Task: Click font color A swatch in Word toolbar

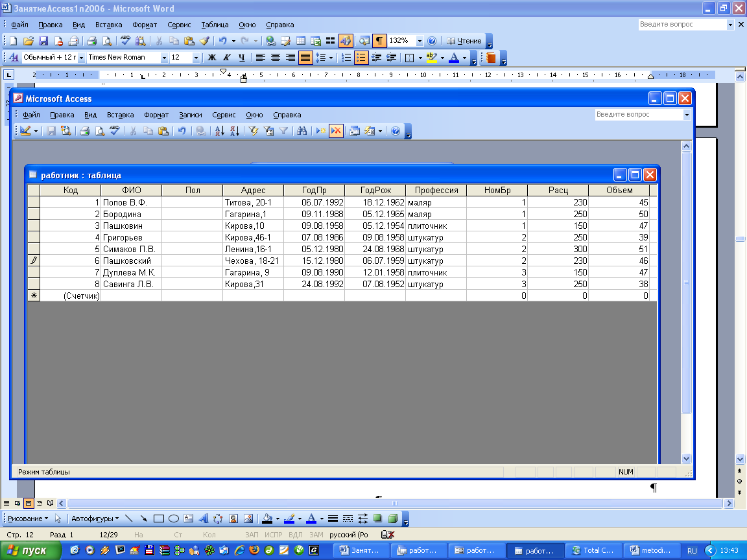Action: tap(454, 58)
